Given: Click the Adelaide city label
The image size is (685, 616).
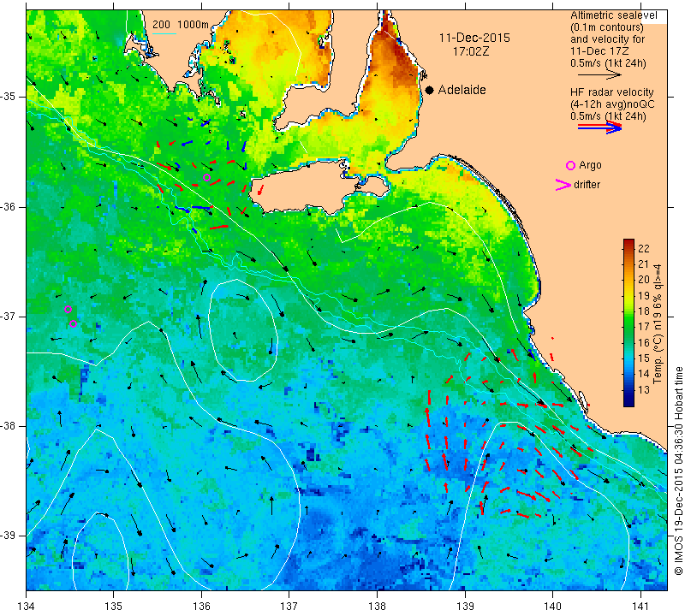Looking at the screenshot, I should pyautogui.click(x=462, y=90).
